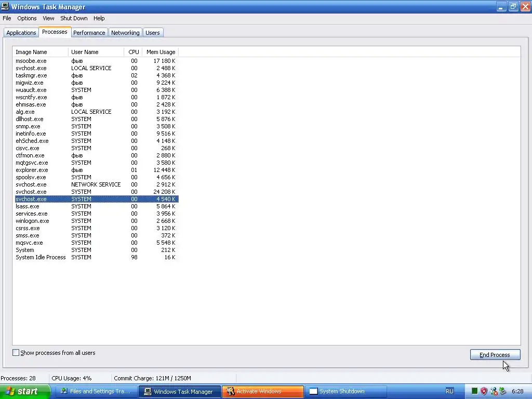Click the Task Manager title bar icon
This screenshot has height=399, width=532.
(5, 6)
